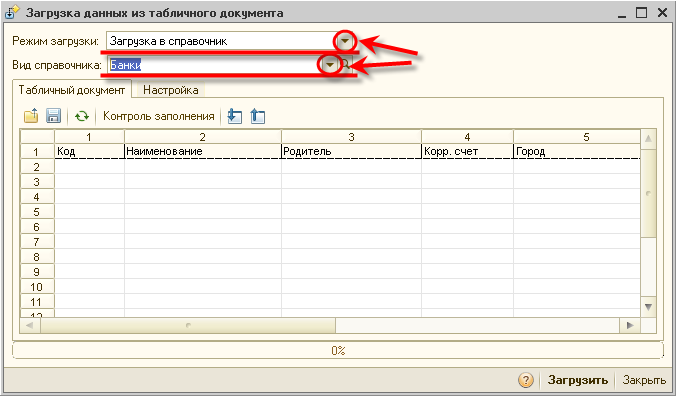The image size is (676, 396).
Task: Click the Контроль заполнения button
Action: [x=159, y=116]
